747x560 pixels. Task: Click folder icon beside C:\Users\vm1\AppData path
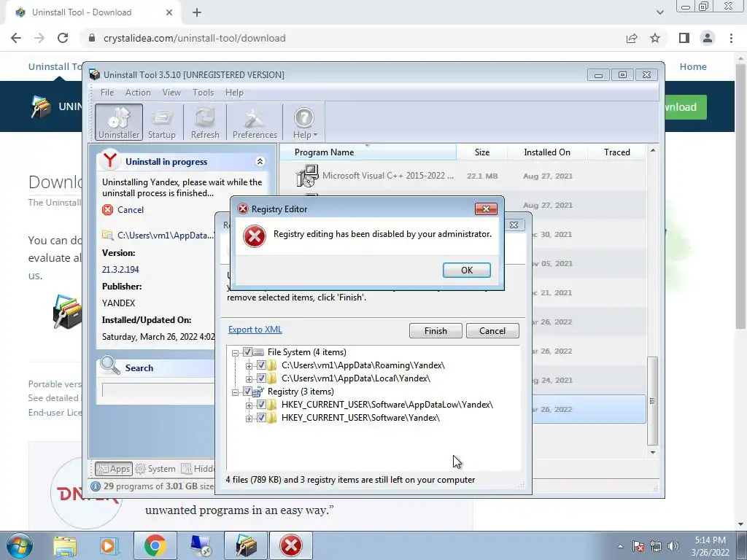point(108,236)
